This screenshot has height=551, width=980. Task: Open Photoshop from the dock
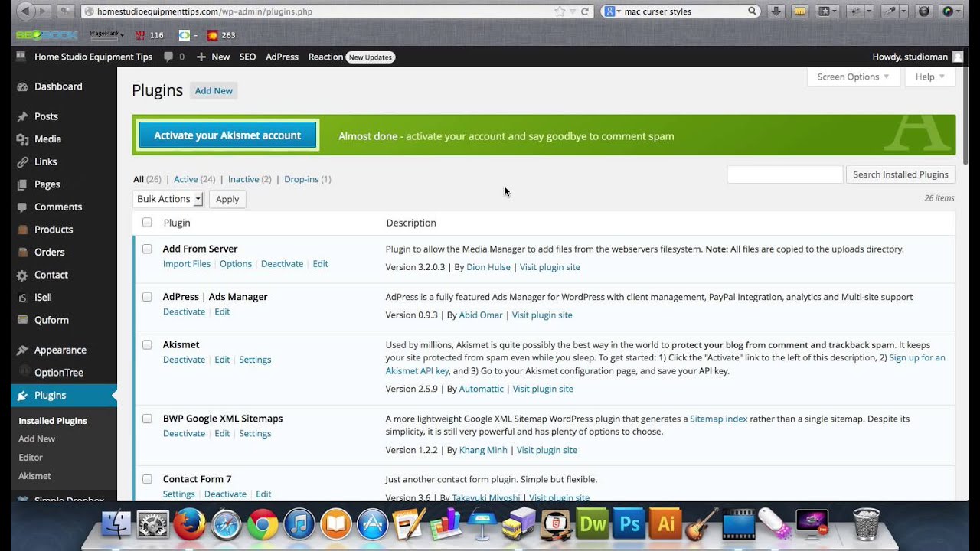(x=629, y=524)
